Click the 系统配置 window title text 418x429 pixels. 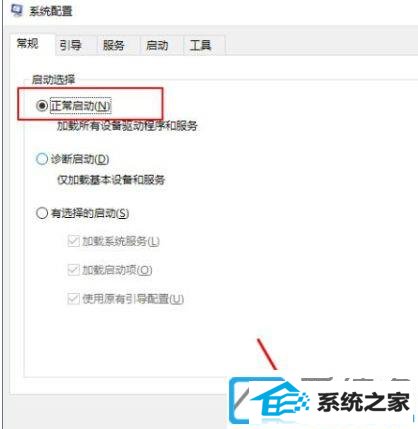point(51,11)
